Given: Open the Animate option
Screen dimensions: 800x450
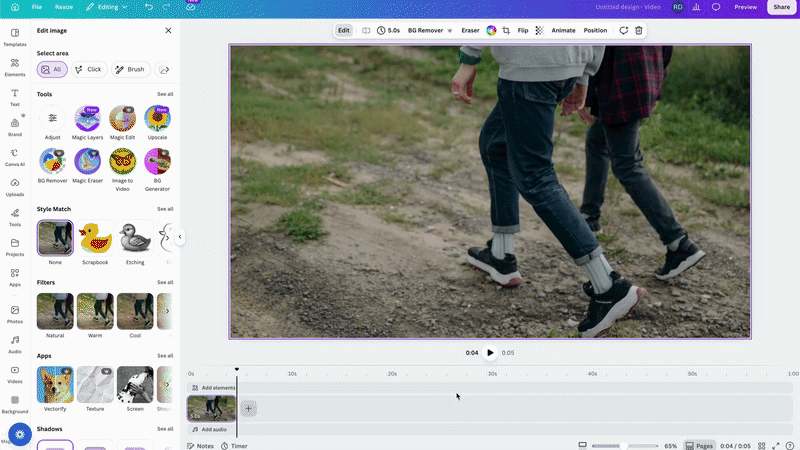Looking at the screenshot, I should (x=563, y=31).
